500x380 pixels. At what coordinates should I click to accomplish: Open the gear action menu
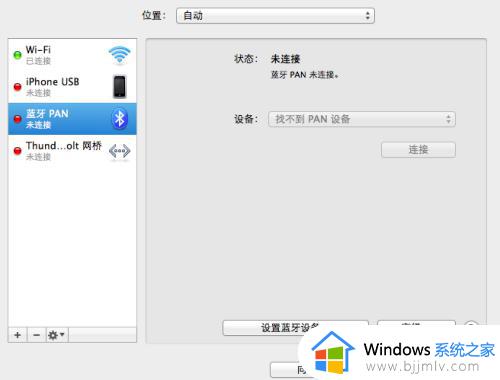tap(57, 335)
